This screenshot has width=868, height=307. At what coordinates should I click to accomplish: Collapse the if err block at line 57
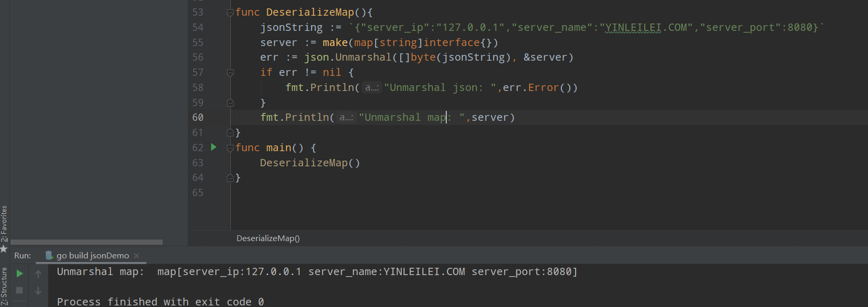coord(230,73)
